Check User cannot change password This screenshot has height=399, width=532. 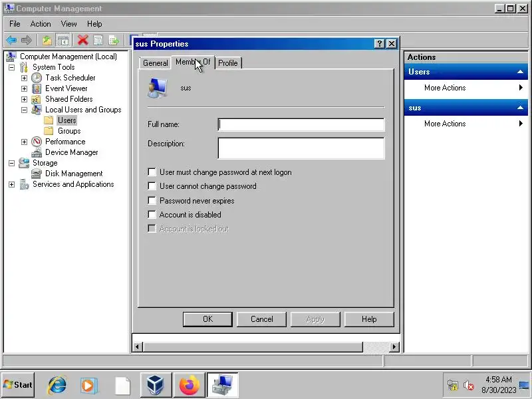point(152,186)
